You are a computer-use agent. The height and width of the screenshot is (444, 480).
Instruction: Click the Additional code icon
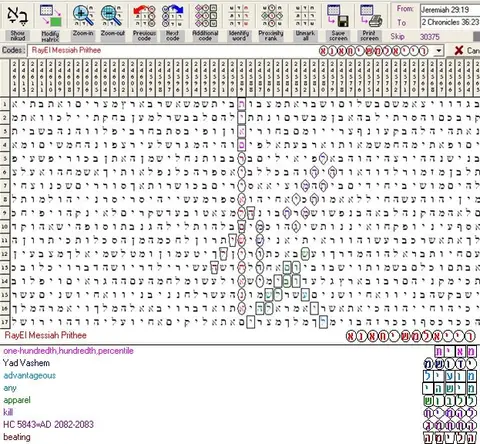(x=205, y=16)
